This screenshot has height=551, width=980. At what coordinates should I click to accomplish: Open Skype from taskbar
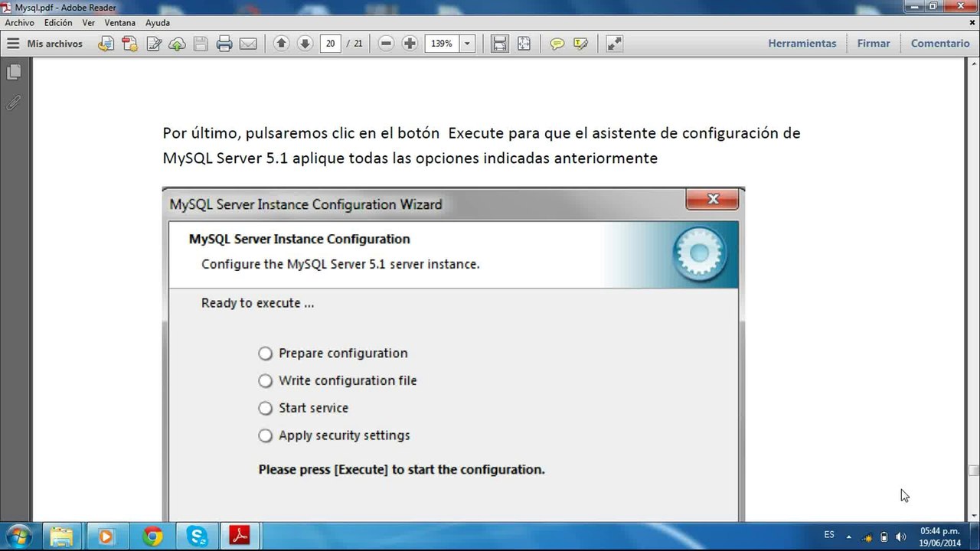196,536
